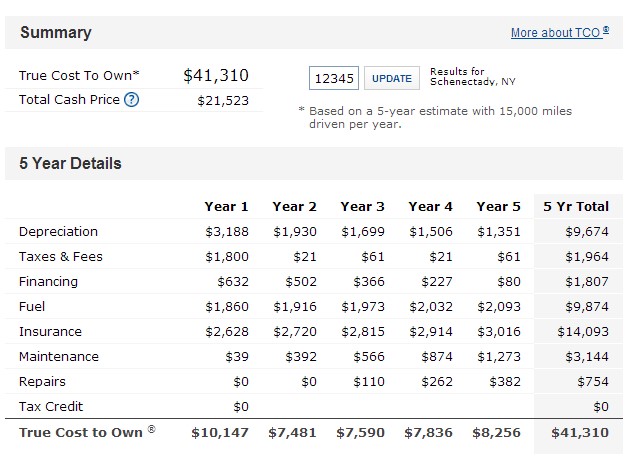This screenshot has width=632, height=461.
Task: Click the UPDATE button
Action: tap(391, 78)
